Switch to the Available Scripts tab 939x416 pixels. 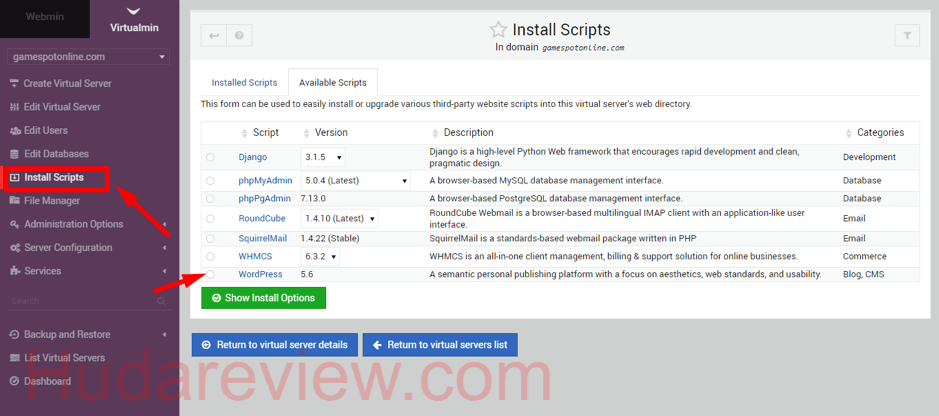(x=333, y=83)
